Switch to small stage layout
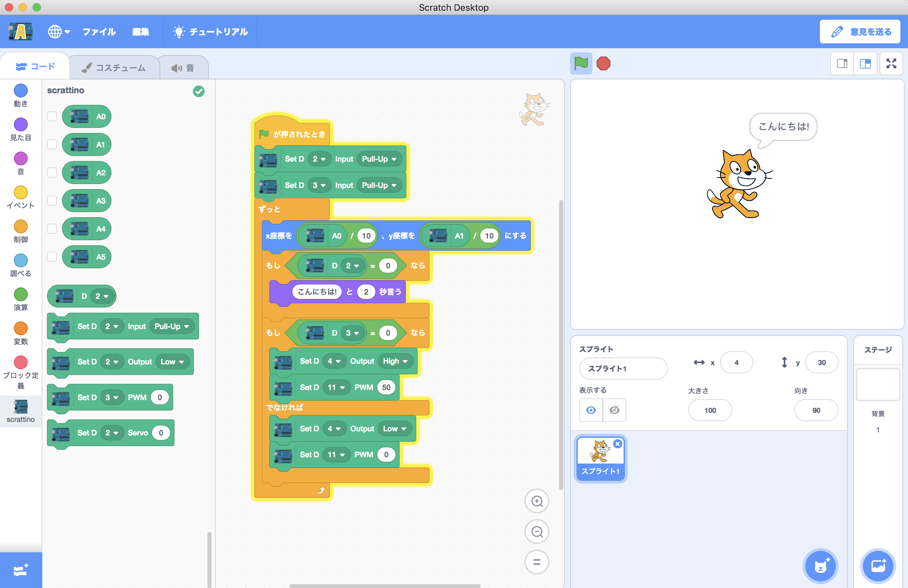Viewport: 908px width, 588px height. pyautogui.click(x=842, y=63)
